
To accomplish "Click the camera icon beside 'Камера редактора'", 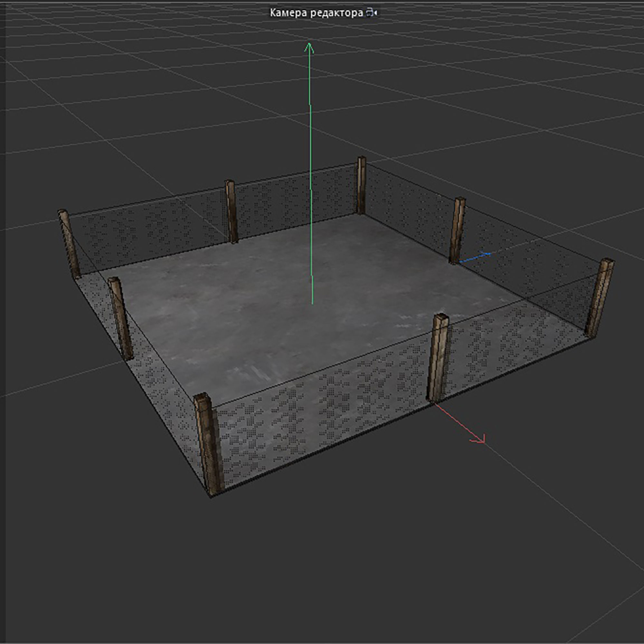I will (371, 13).
